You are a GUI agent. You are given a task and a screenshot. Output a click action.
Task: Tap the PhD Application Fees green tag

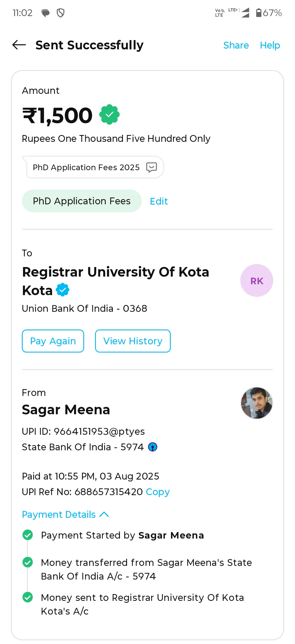point(82,201)
